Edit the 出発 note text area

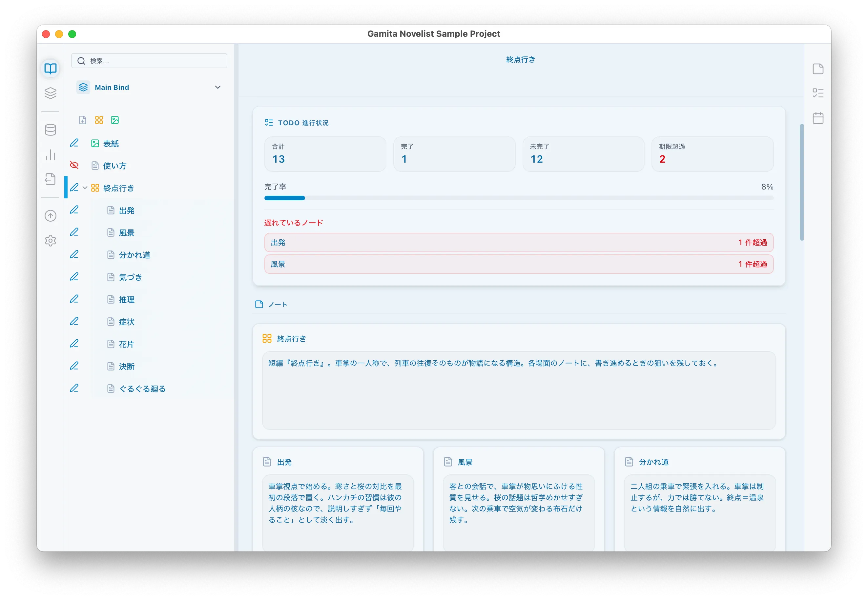point(338,513)
